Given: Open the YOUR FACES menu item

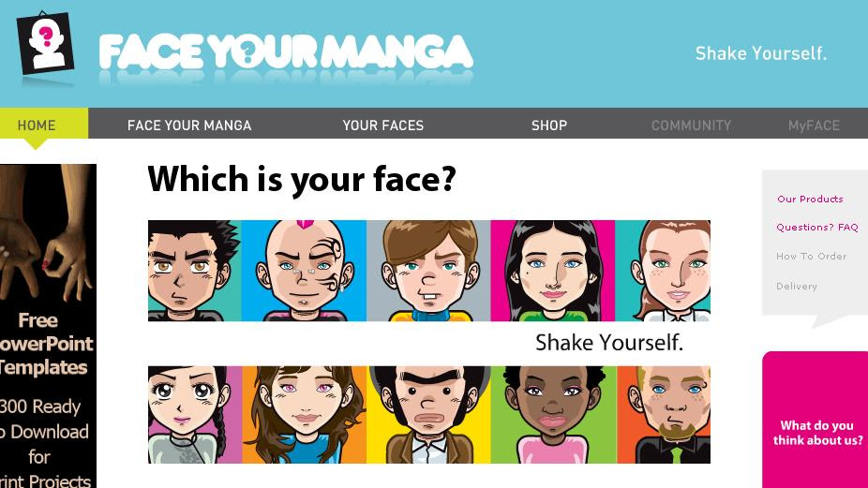Looking at the screenshot, I should [x=383, y=126].
